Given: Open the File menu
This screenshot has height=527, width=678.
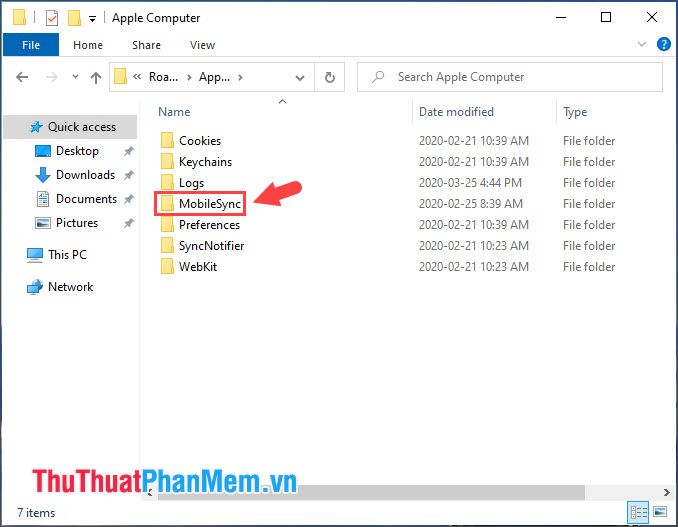Looking at the screenshot, I should pyautogui.click(x=31, y=45).
